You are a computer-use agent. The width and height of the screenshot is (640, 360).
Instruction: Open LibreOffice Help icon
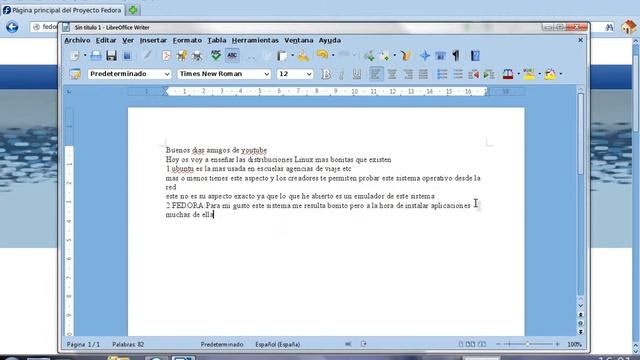click(475, 56)
